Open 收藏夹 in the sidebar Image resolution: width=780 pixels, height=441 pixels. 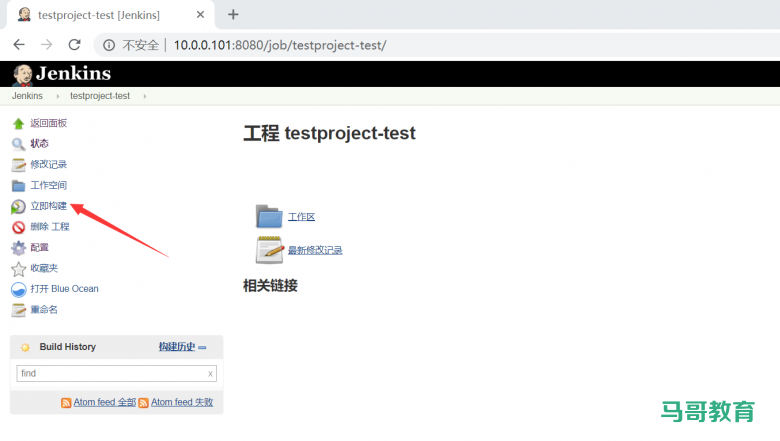[x=44, y=268]
